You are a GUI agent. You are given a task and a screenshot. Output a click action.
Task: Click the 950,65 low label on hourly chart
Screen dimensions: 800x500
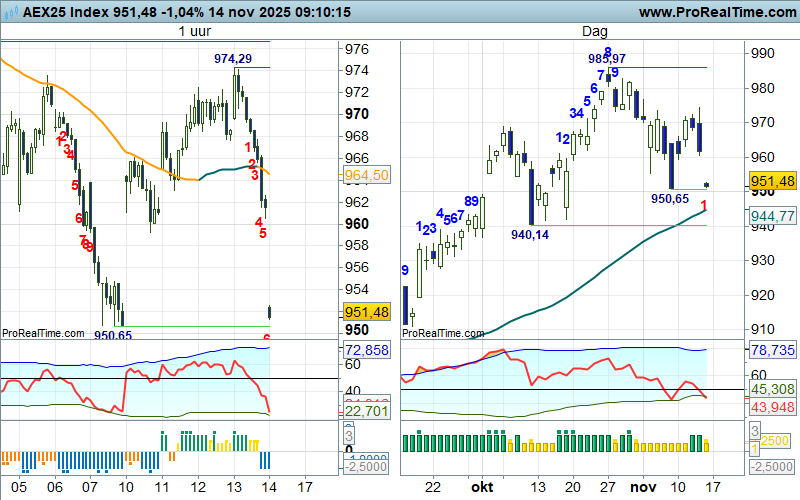pyautogui.click(x=113, y=335)
